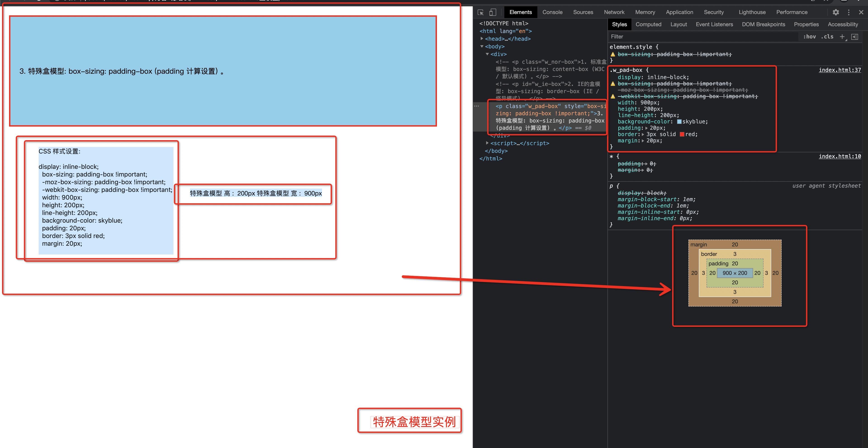Viewport: 868px width, 448px height.
Task: Expand border shorthand in .w_pad-box rule
Action: (643, 134)
